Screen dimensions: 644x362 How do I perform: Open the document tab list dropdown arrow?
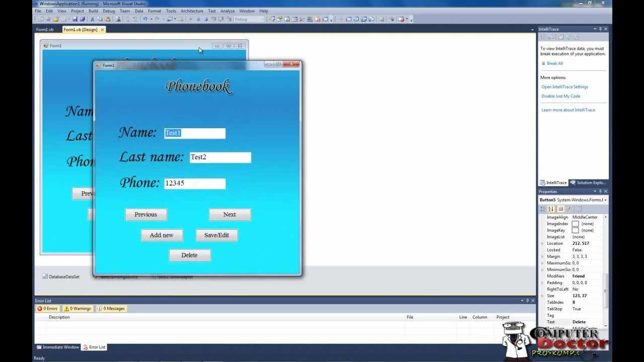pyautogui.click(x=533, y=30)
